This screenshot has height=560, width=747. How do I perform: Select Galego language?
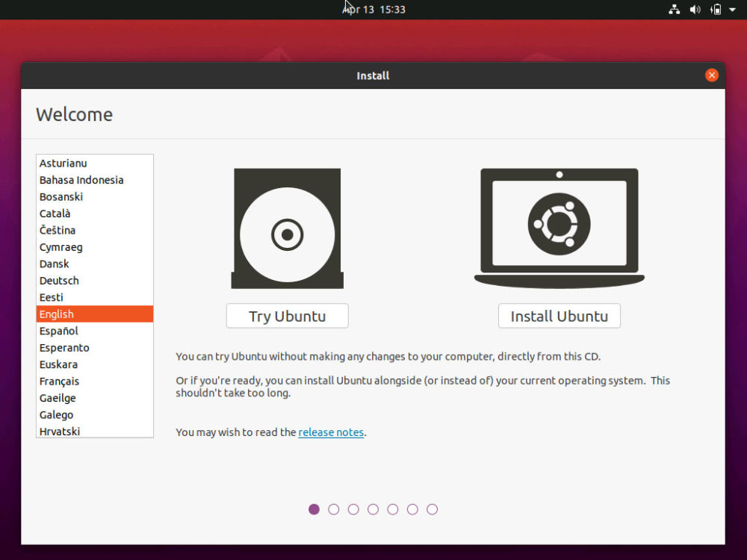coord(95,414)
